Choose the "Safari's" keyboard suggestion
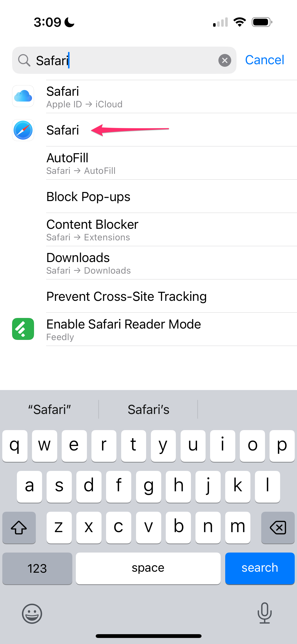This screenshot has height=644, width=297. click(x=148, y=409)
